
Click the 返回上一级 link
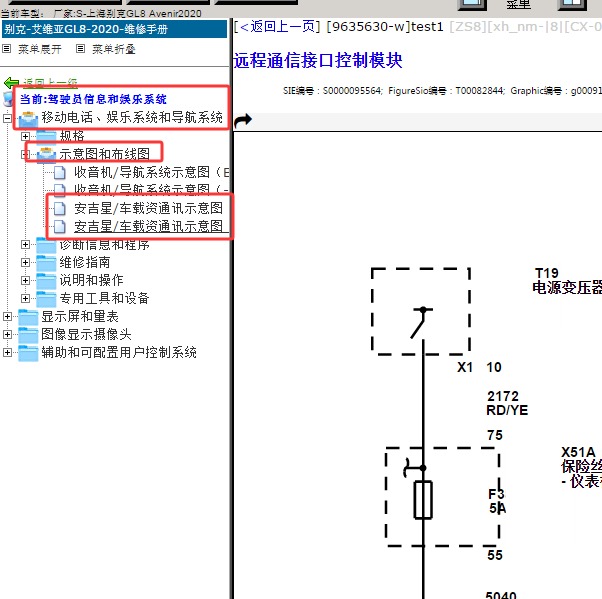[50, 83]
